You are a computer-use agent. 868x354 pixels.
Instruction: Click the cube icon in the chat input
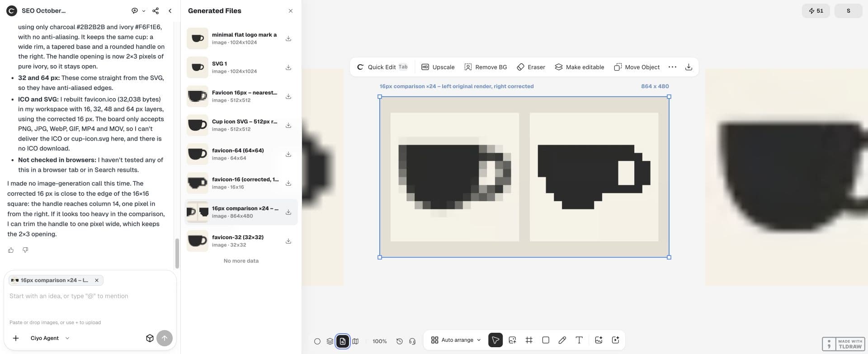(150, 338)
